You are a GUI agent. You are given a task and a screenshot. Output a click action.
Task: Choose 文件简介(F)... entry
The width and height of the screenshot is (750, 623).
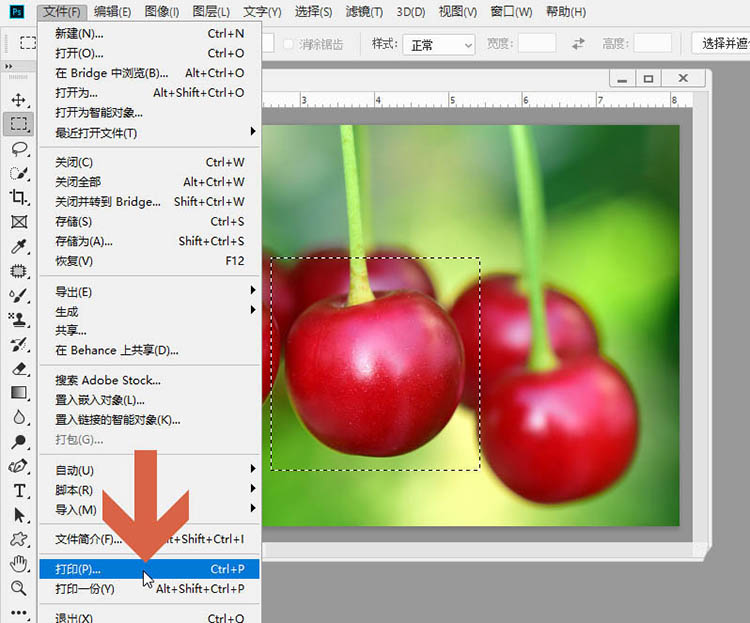(150, 539)
